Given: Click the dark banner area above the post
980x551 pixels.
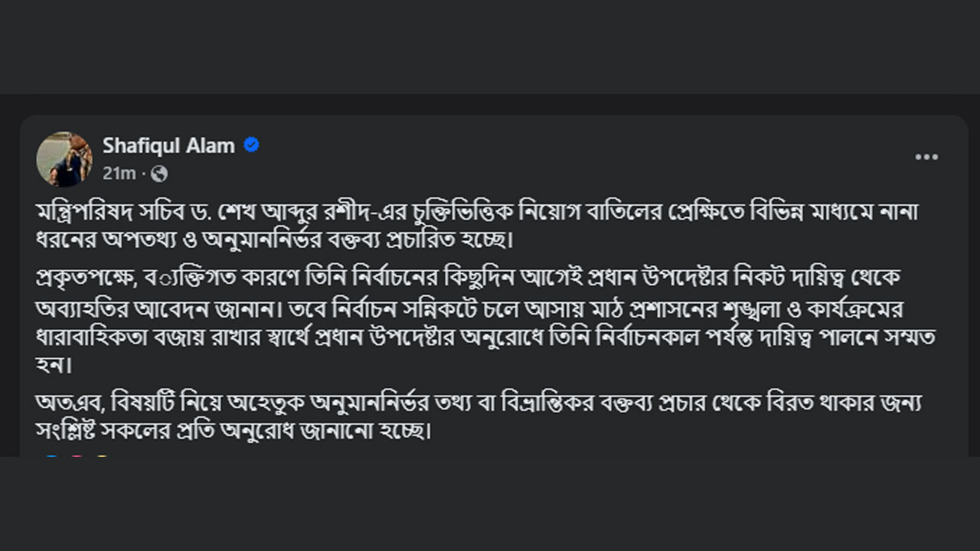Looking at the screenshot, I should click(x=490, y=46).
